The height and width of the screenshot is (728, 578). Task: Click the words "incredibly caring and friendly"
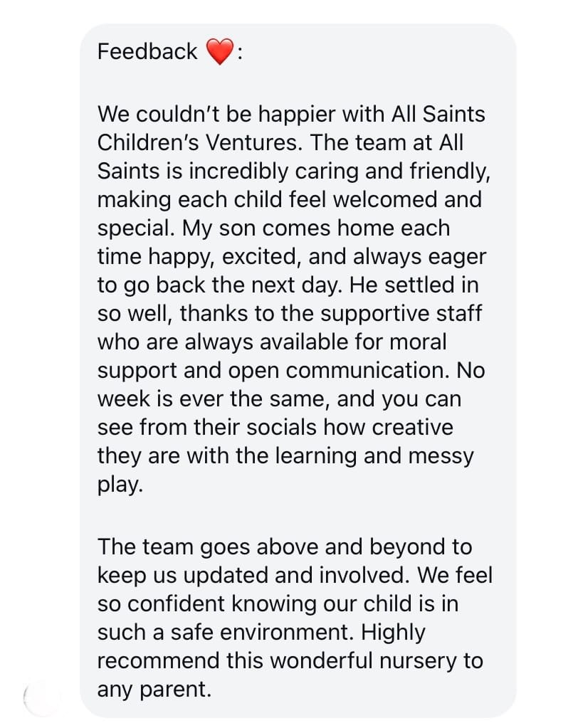(338, 172)
